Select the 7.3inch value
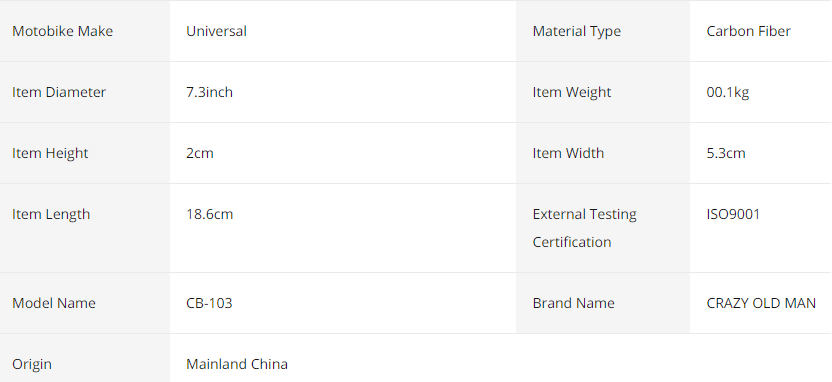This screenshot has height=382, width=832. [x=210, y=92]
